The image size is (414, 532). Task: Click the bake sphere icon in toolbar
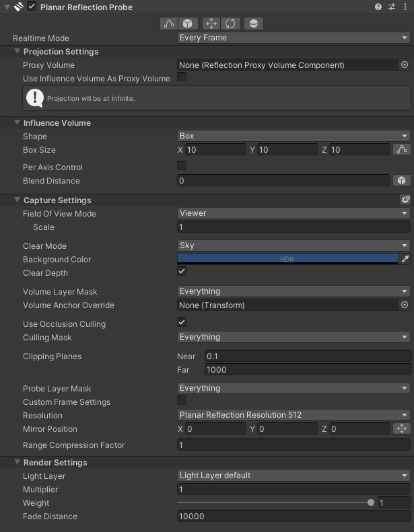(x=253, y=24)
